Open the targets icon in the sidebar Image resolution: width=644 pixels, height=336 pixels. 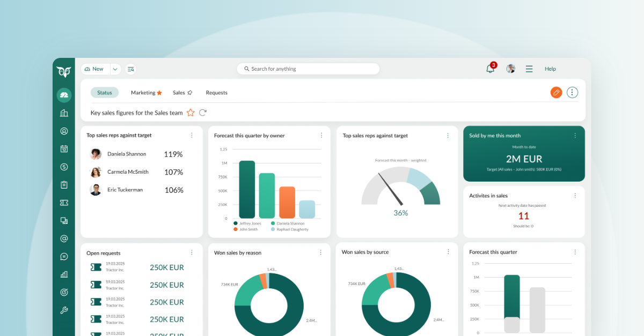tap(64, 292)
